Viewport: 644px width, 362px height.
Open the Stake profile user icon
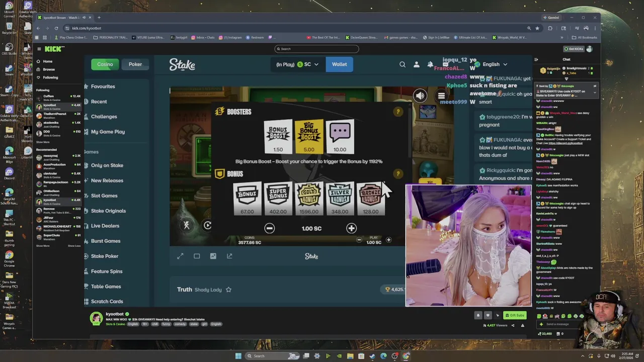pos(416,64)
